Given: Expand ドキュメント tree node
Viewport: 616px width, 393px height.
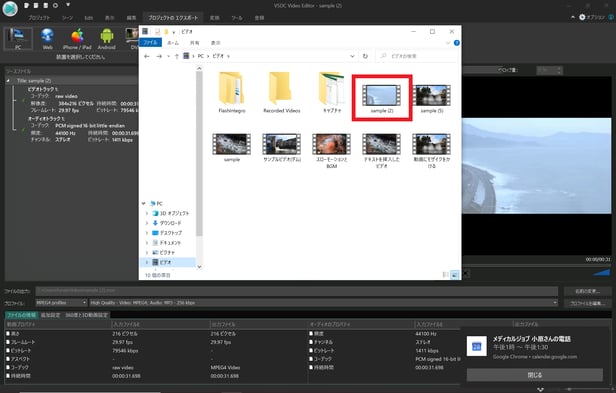Looking at the screenshot, I should coord(147,243).
